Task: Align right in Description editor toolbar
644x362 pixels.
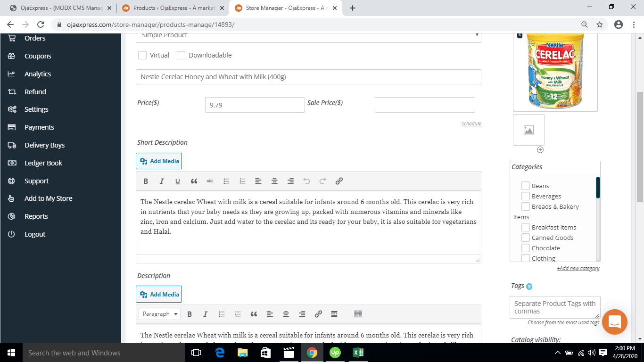Action: tap(302, 314)
